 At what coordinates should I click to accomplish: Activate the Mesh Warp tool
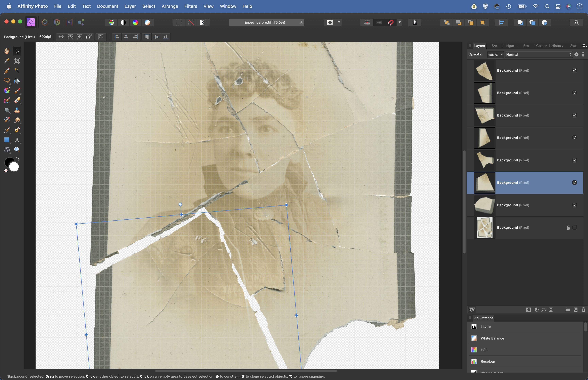7,150
